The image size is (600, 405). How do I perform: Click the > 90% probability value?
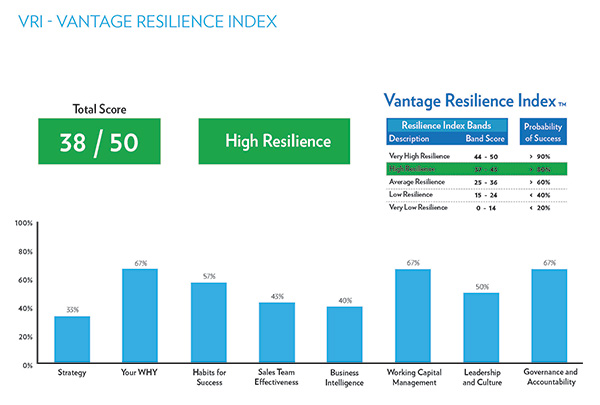click(540, 157)
